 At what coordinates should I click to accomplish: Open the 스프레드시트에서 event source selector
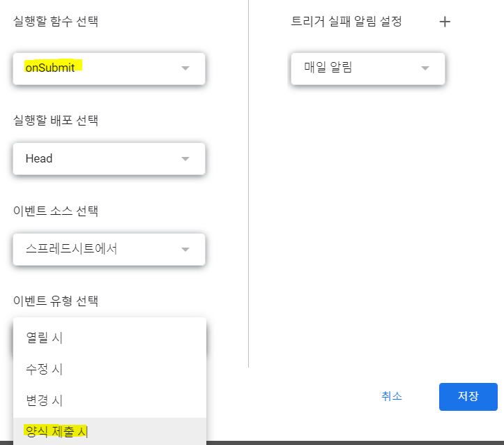click(x=109, y=250)
